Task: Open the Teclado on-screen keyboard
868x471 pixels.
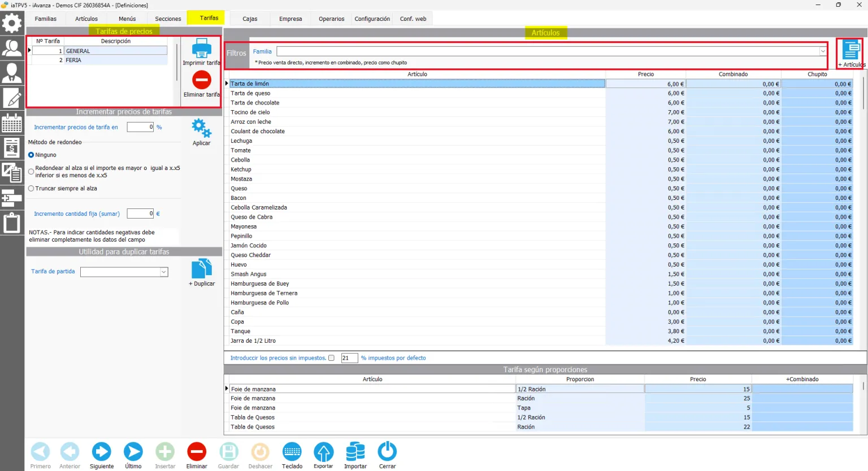Action: point(292,452)
